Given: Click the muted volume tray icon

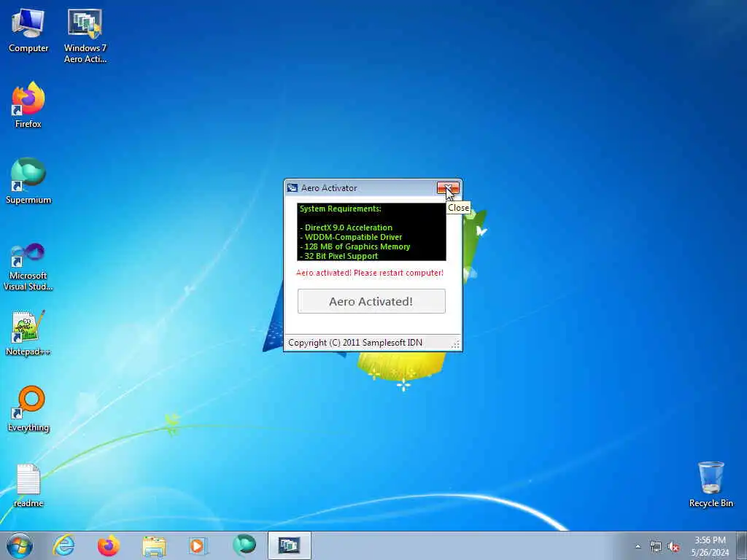Looking at the screenshot, I should (673, 547).
